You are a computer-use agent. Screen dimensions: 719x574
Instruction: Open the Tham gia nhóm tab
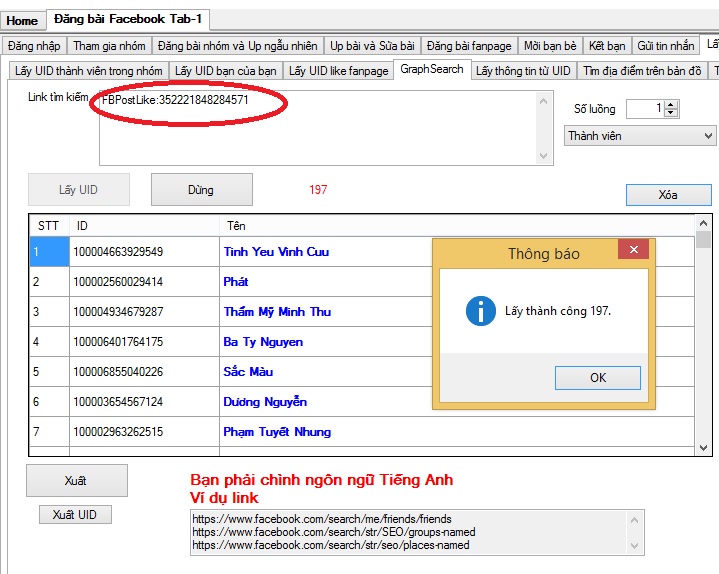(109, 46)
